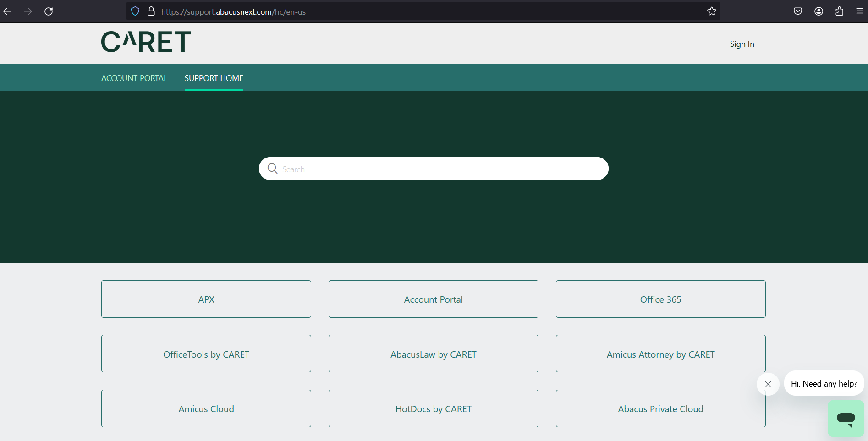This screenshot has height=441, width=868.
Task: Reload the page with the refresh icon
Action: pos(49,11)
